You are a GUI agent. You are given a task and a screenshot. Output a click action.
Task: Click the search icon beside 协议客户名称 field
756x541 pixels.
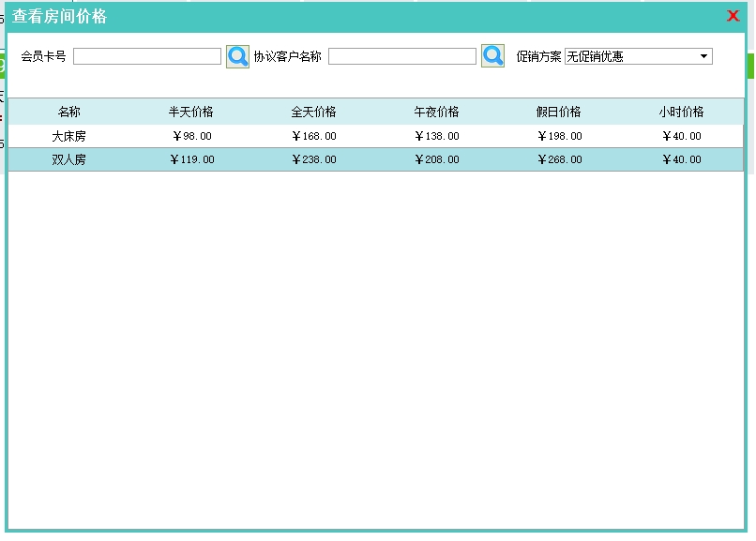click(492, 56)
